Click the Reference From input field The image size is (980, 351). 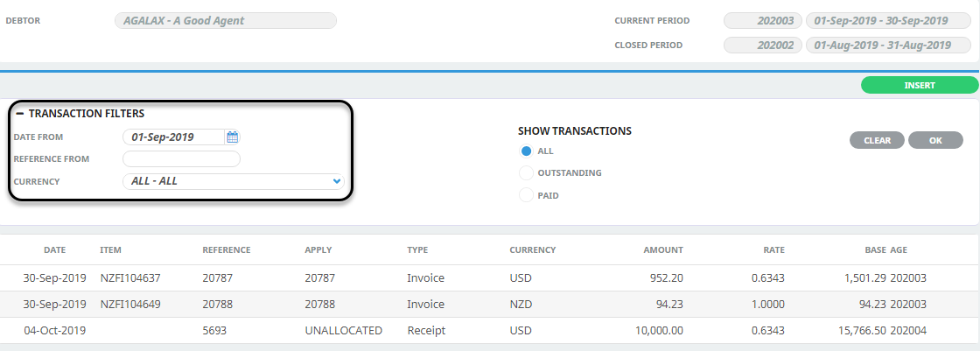[x=182, y=159]
